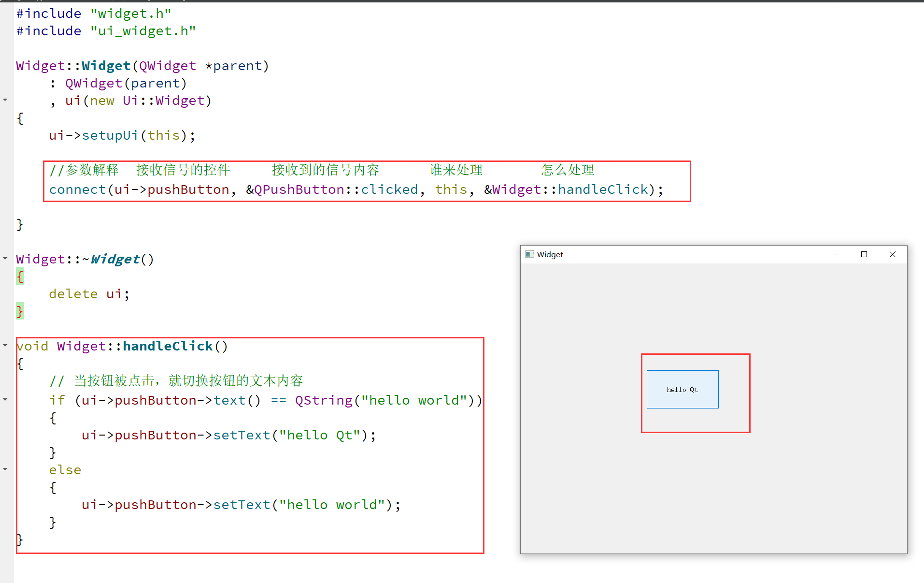Close the Widget window
This screenshot has width=924, height=583.
click(x=893, y=254)
